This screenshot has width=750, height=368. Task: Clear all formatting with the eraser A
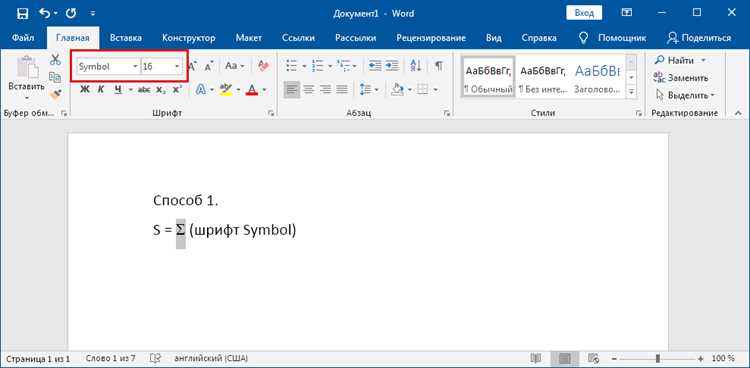click(264, 66)
